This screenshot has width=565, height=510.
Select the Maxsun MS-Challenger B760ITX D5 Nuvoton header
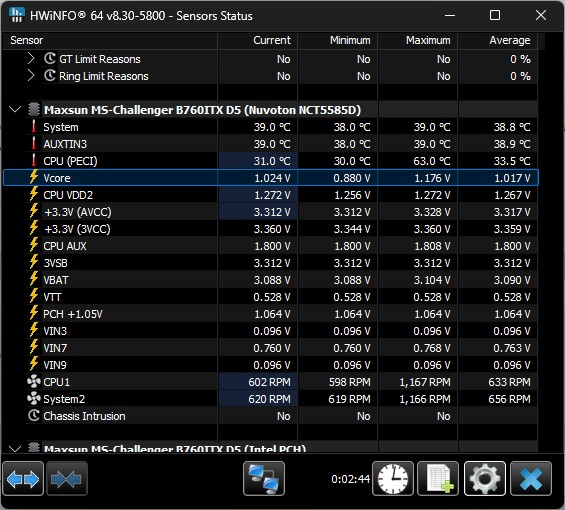[x=202, y=110]
